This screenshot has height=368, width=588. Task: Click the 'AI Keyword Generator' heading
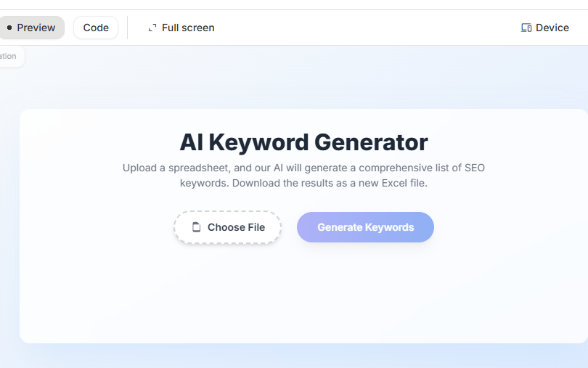[x=303, y=142]
